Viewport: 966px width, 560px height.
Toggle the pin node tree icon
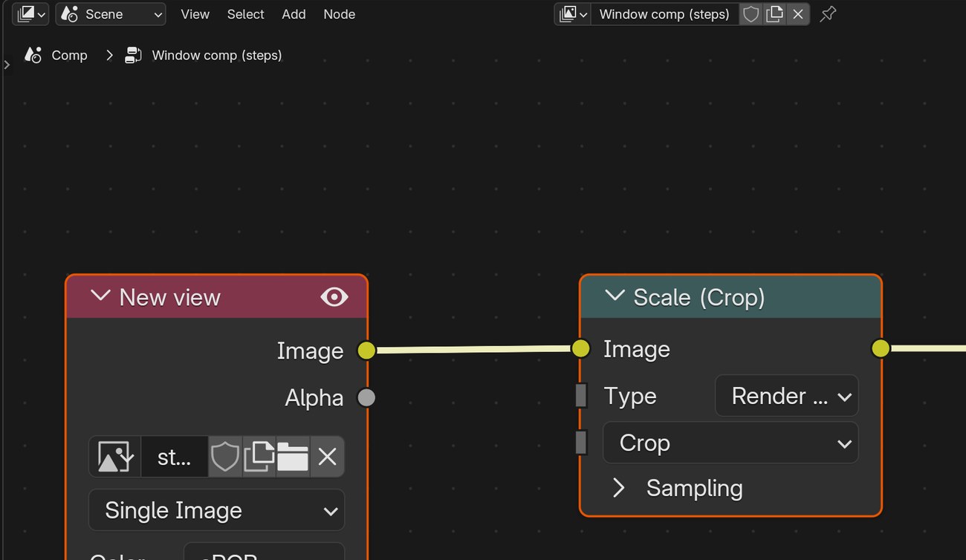point(828,14)
